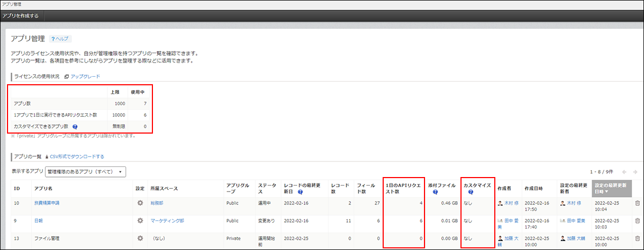Screen dimensions: 644x250
Task: Open the マーケティング部 space link
Action: coord(167,220)
